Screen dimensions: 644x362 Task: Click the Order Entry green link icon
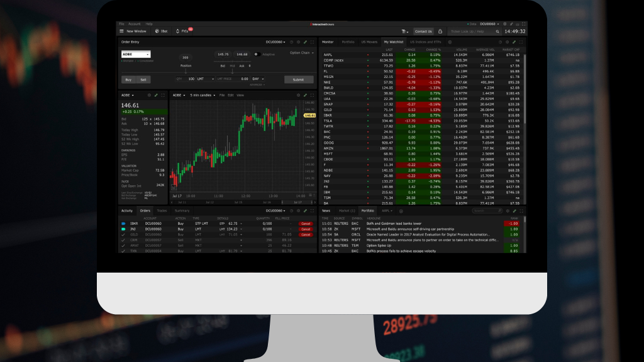coord(305,42)
